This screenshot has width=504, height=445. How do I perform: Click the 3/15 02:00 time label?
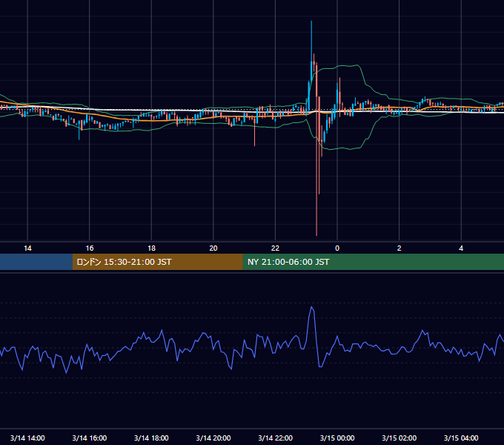399,438
